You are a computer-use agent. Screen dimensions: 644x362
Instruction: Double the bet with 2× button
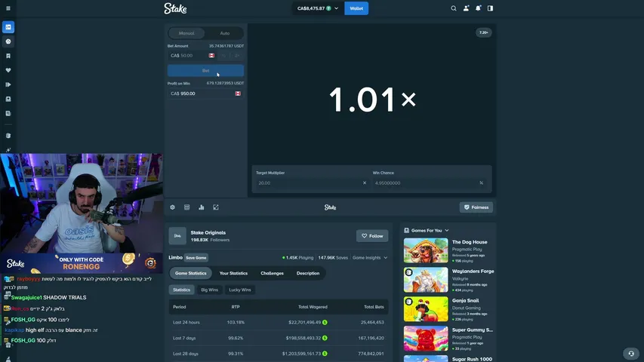237,55
